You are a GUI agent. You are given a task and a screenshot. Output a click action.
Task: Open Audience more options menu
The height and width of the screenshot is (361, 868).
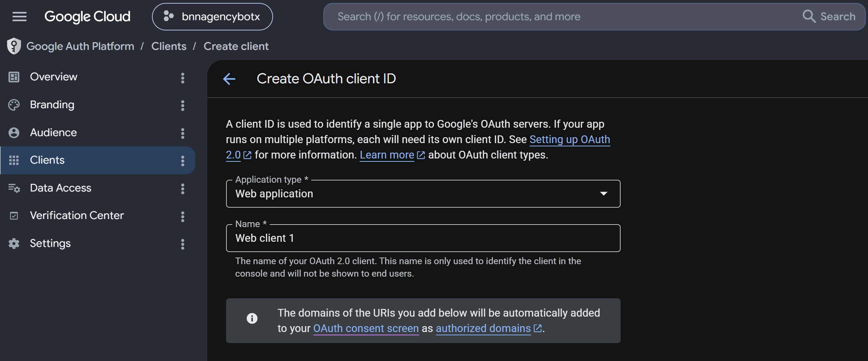pos(183,133)
